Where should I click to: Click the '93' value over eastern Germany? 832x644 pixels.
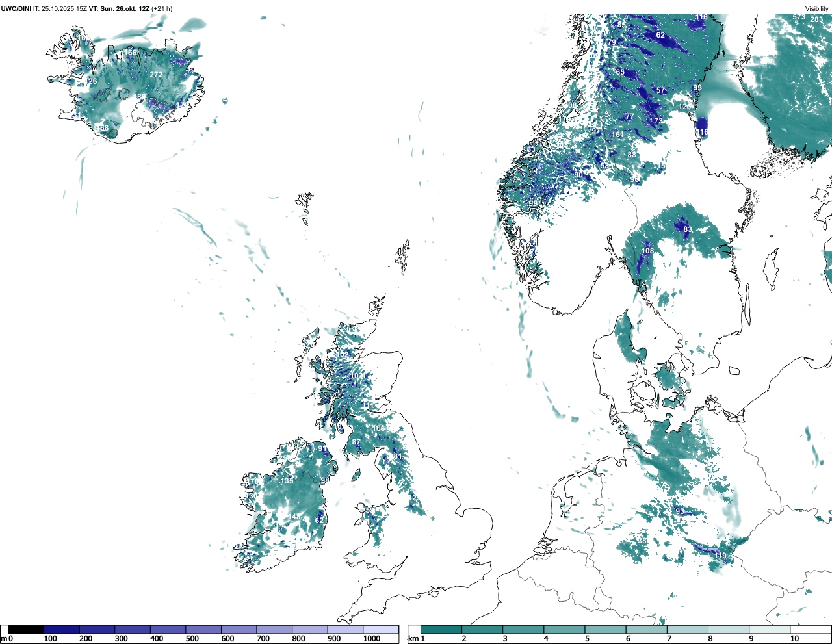(x=680, y=511)
